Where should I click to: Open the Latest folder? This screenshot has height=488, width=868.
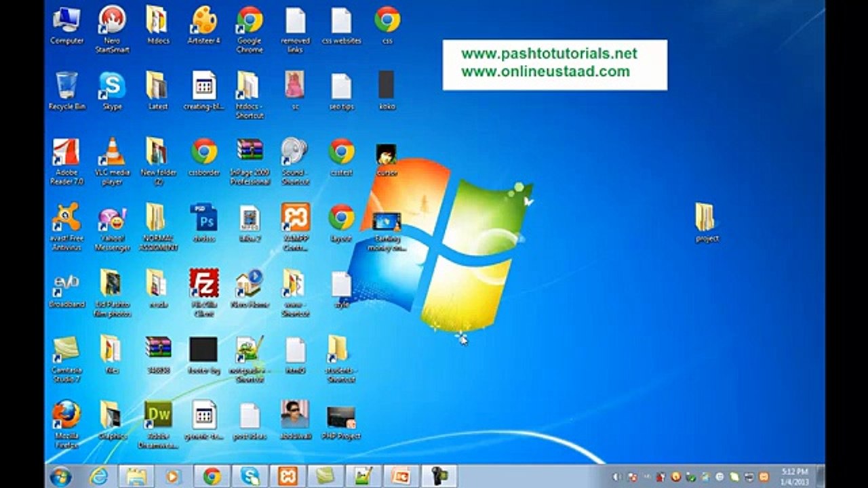tap(158, 91)
